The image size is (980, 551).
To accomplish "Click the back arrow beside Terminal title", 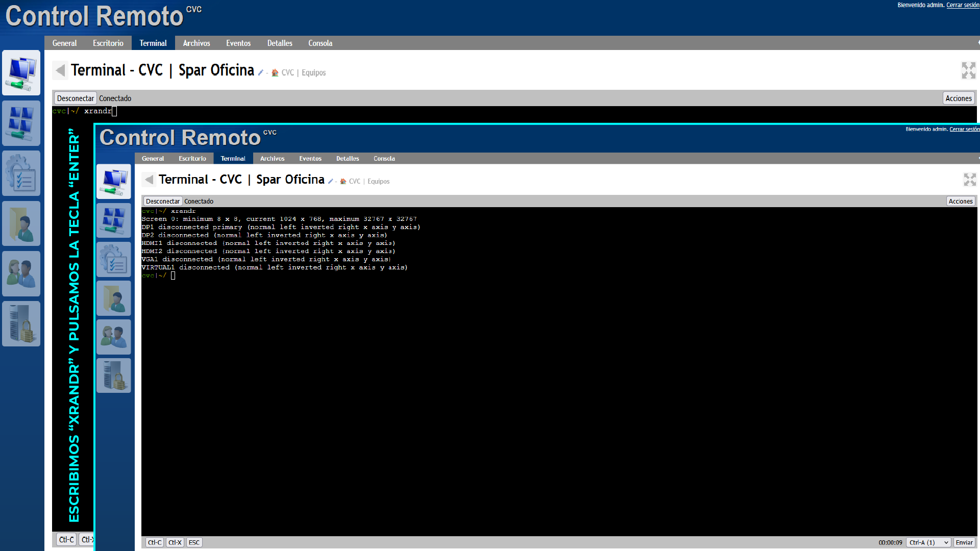I will click(x=60, y=70).
